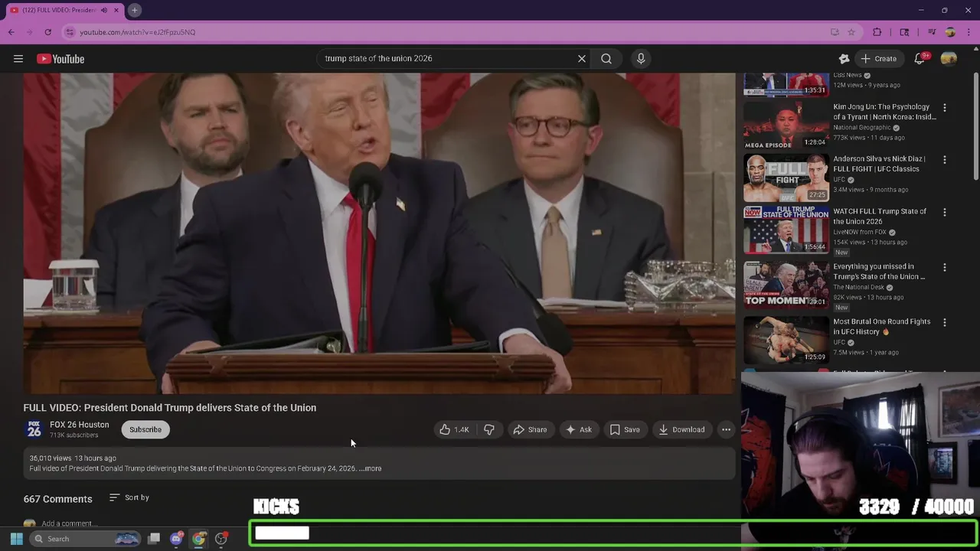Image resolution: width=980 pixels, height=551 pixels.
Task: Open the Chrome media control icon
Action: click(931, 32)
